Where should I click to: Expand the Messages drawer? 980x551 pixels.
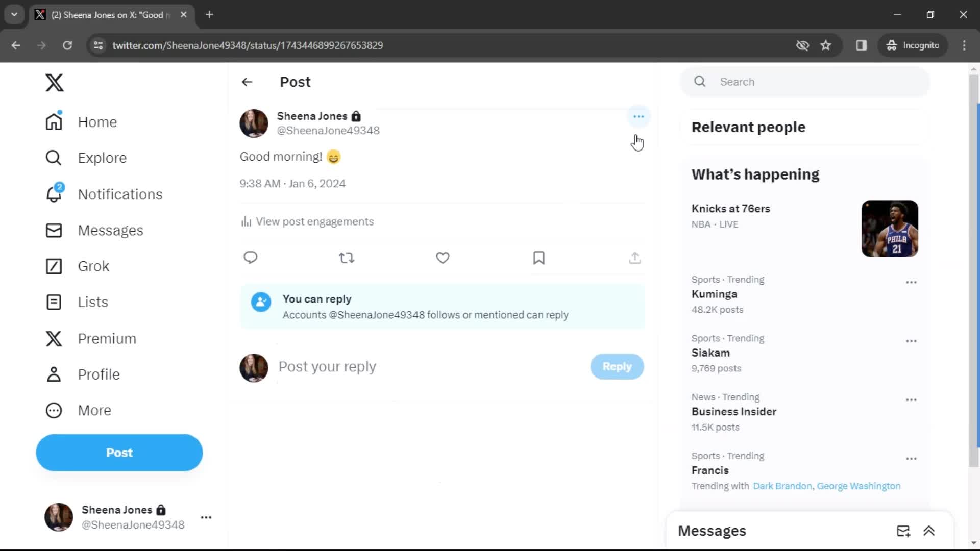(x=929, y=531)
